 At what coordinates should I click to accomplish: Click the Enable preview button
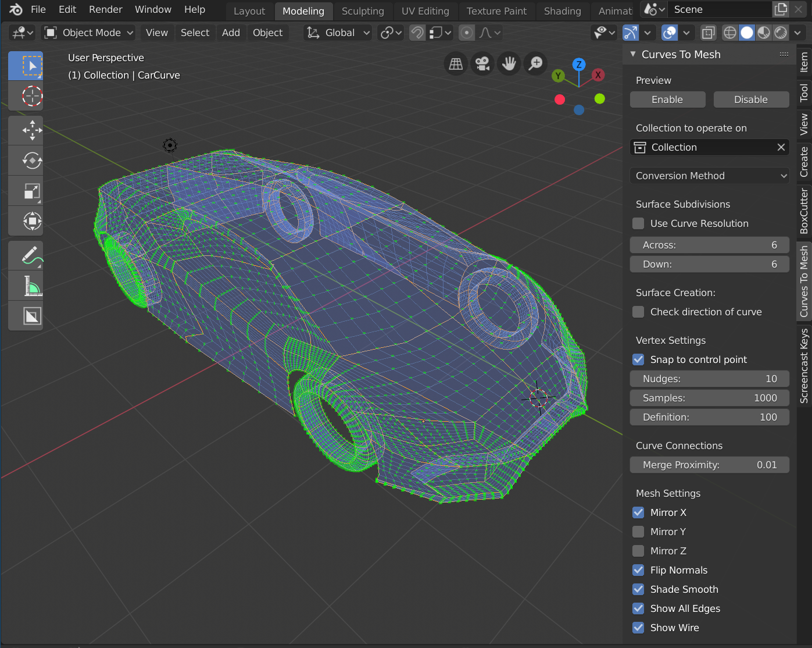coord(667,99)
